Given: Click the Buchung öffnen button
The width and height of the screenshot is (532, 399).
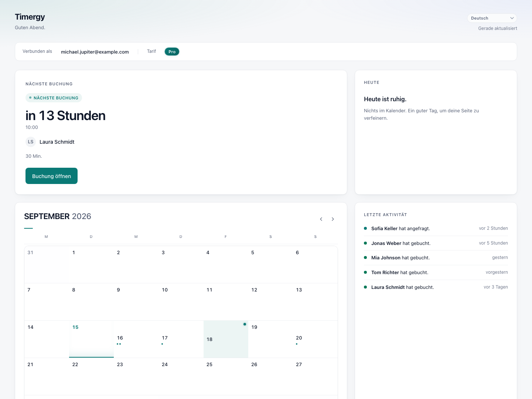Looking at the screenshot, I should pos(51,176).
